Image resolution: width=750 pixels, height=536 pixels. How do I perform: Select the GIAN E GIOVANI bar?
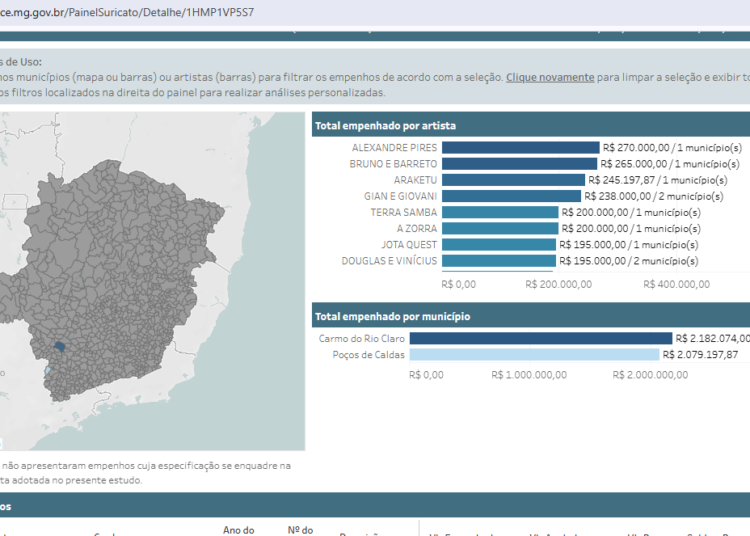tap(511, 196)
